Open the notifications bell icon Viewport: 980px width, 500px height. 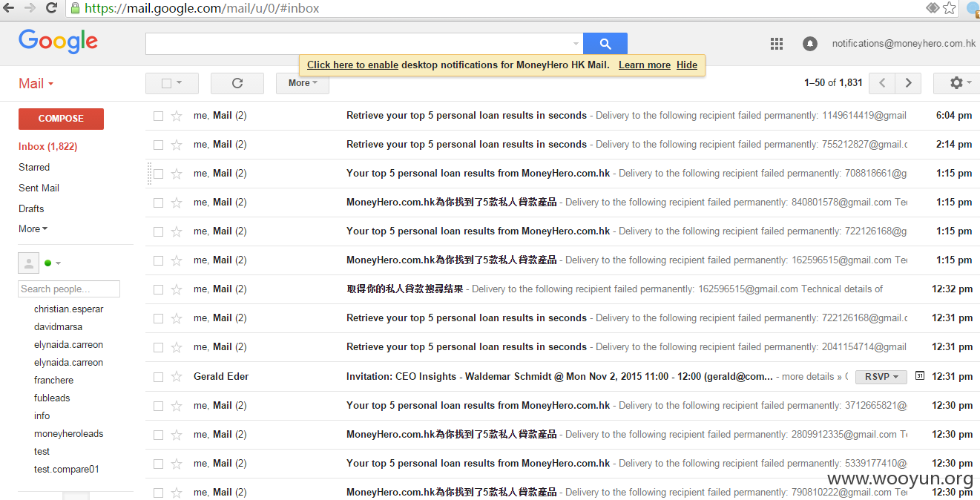[x=810, y=44]
